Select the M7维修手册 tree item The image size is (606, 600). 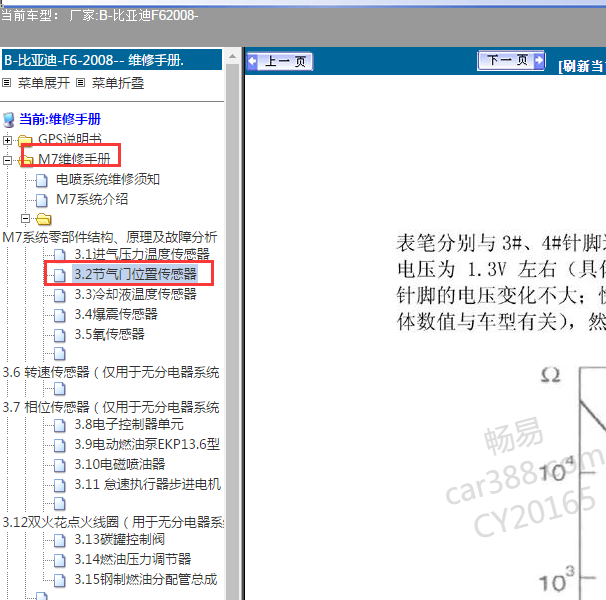(x=74, y=159)
